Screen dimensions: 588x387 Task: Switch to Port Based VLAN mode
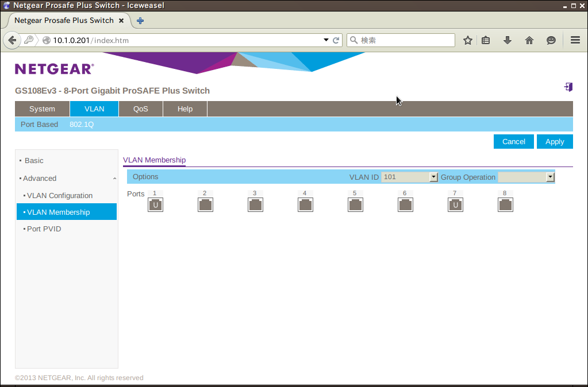(x=40, y=125)
